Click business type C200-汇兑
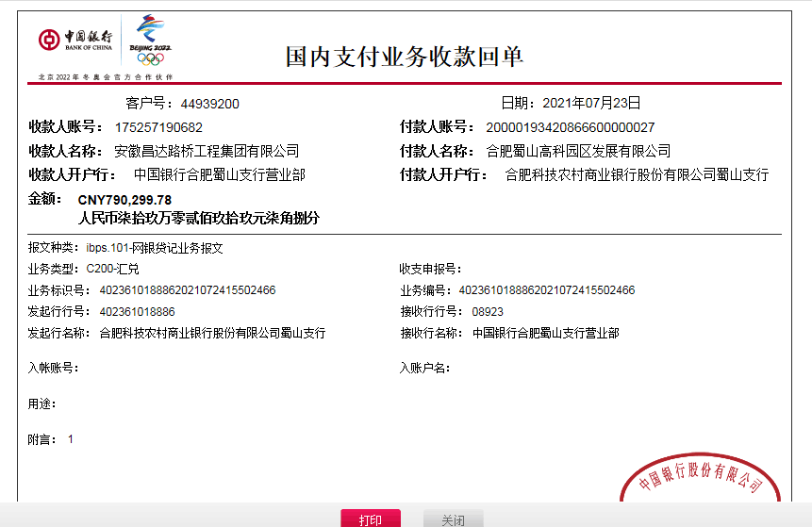Viewport: 812px width, 527px height. pyautogui.click(x=112, y=269)
